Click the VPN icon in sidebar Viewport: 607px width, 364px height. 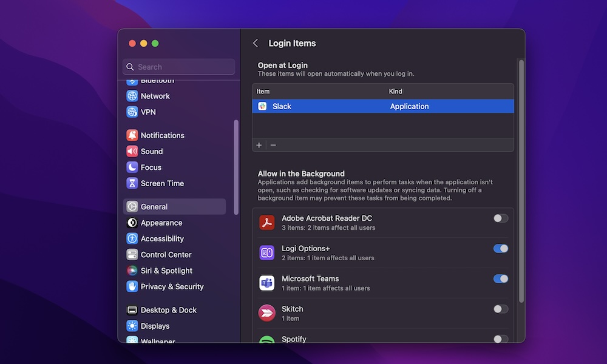point(132,112)
